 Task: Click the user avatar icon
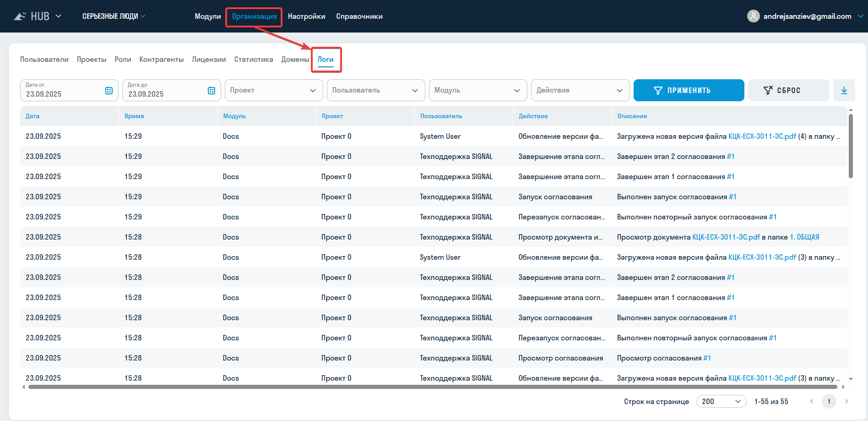(753, 16)
